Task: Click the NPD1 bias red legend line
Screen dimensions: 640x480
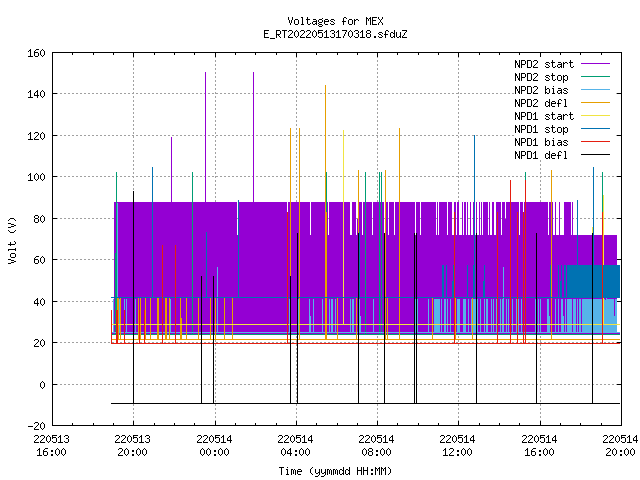Action: (x=595, y=142)
